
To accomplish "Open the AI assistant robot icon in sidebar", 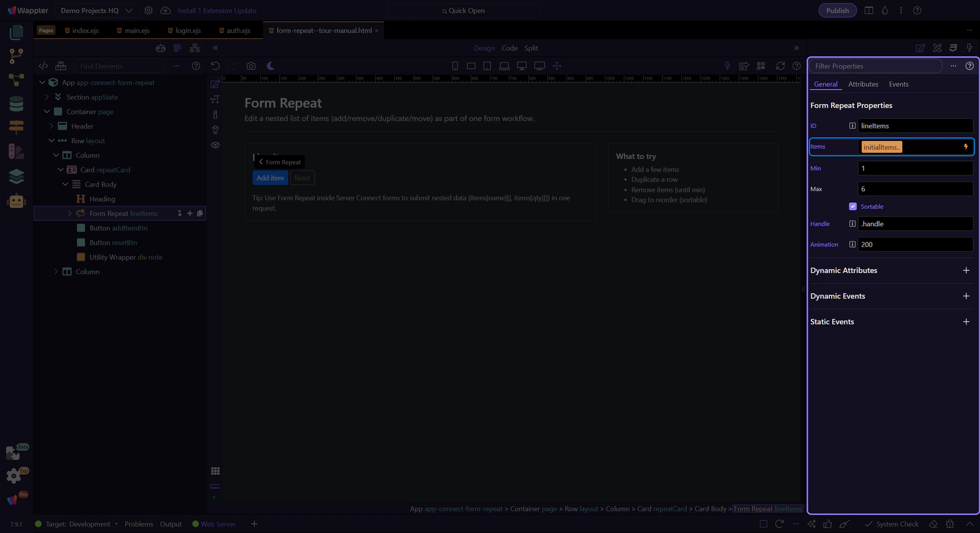I will pyautogui.click(x=16, y=201).
